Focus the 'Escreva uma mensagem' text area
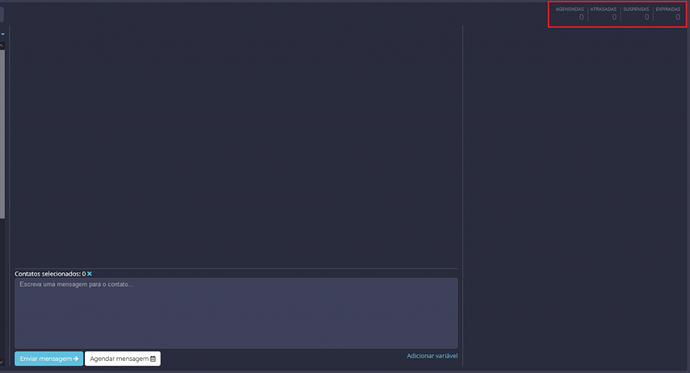This screenshot has width=690, height=373. pos(236,313)
